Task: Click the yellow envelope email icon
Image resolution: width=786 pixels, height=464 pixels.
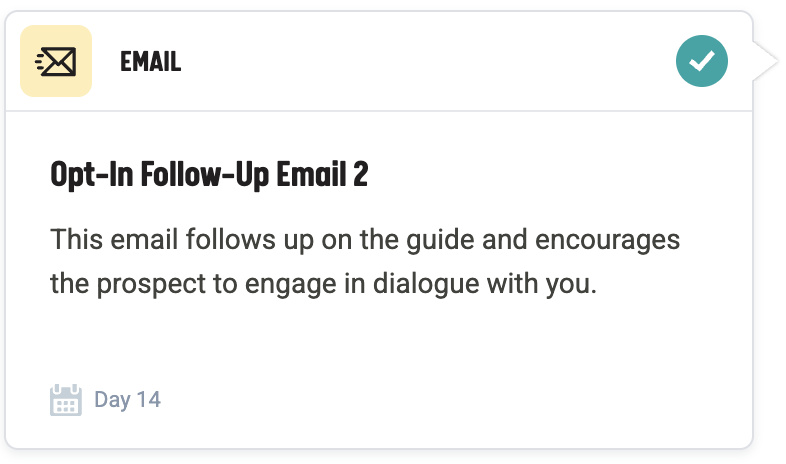Action: (56, 62)
